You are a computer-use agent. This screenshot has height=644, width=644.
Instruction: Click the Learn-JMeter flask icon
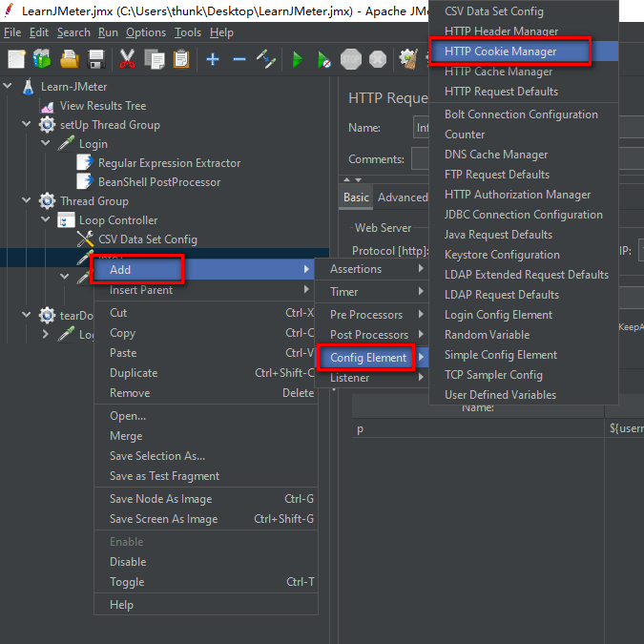click(28, 87)
